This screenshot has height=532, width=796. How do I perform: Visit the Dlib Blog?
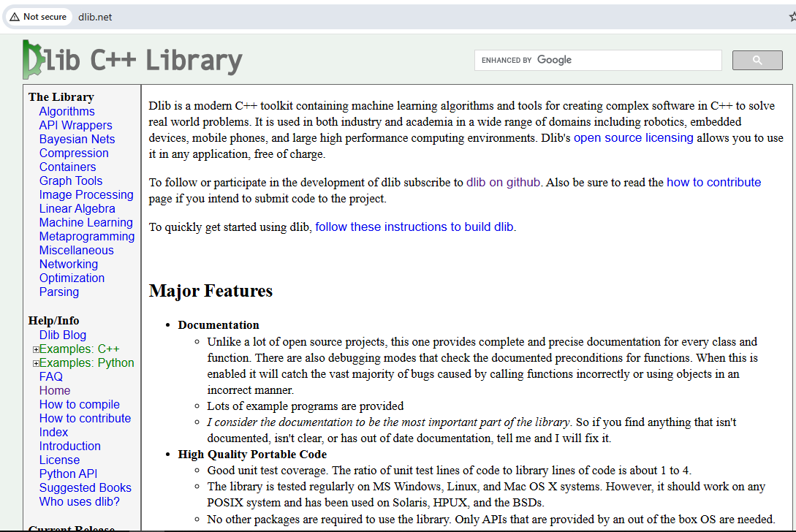point(62,335)
